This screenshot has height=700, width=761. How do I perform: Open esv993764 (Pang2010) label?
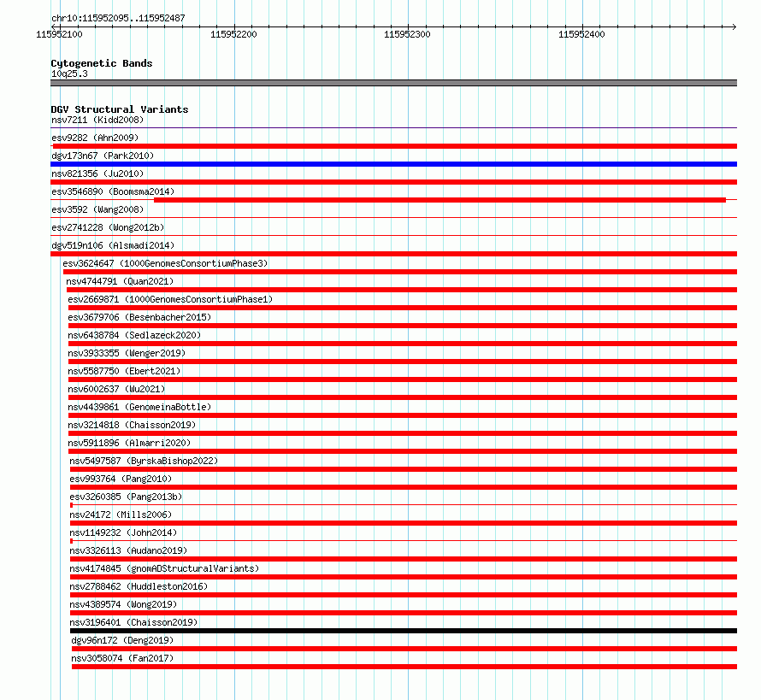tap(121, 479)
